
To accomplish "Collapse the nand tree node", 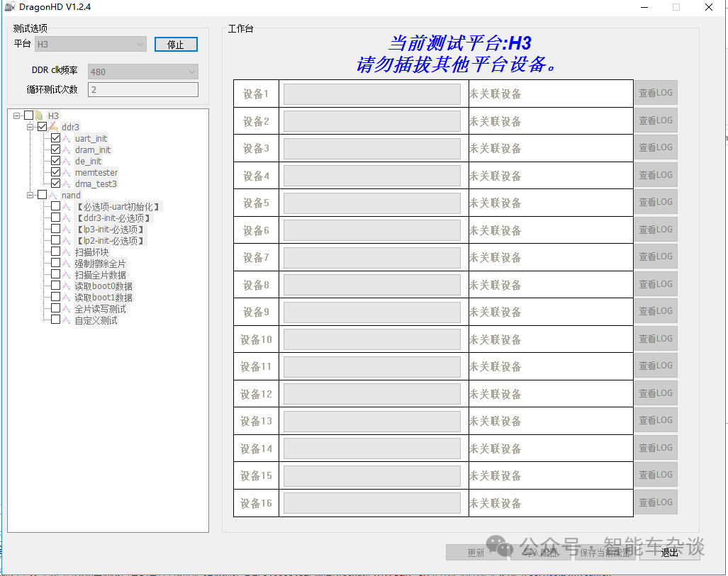I will click(x=30, y=195).
